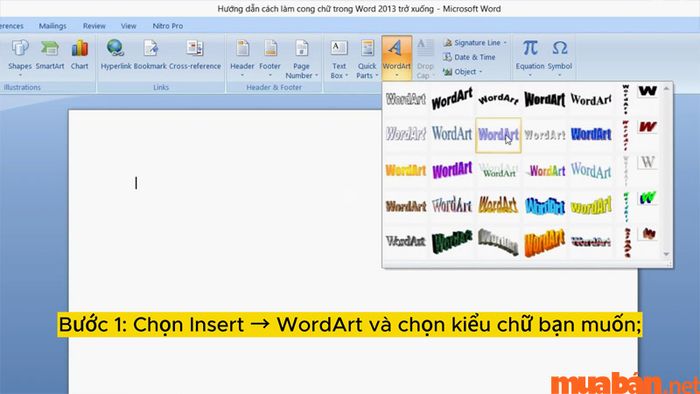Insert a Bookmark

(x=150, y=55)
